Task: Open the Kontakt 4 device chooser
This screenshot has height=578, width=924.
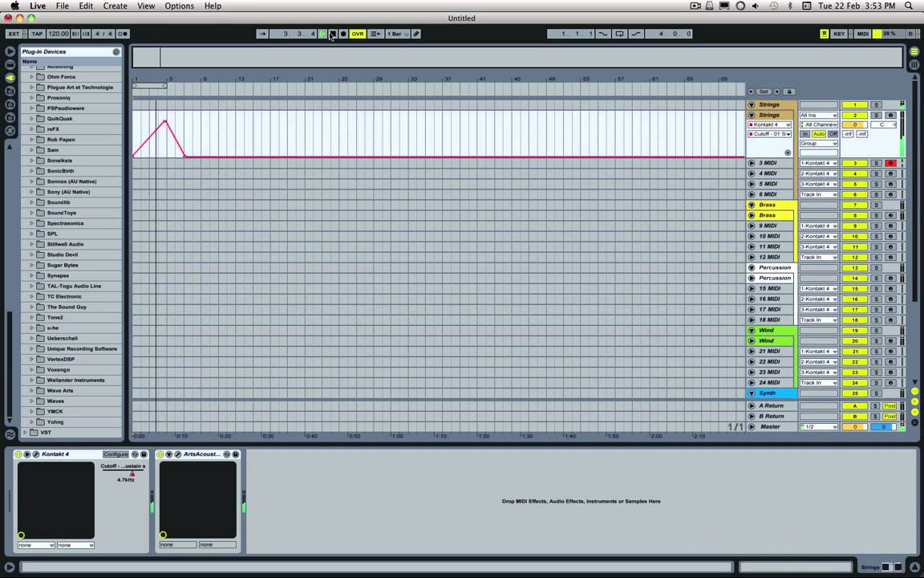Action: (x=770, y=124)
